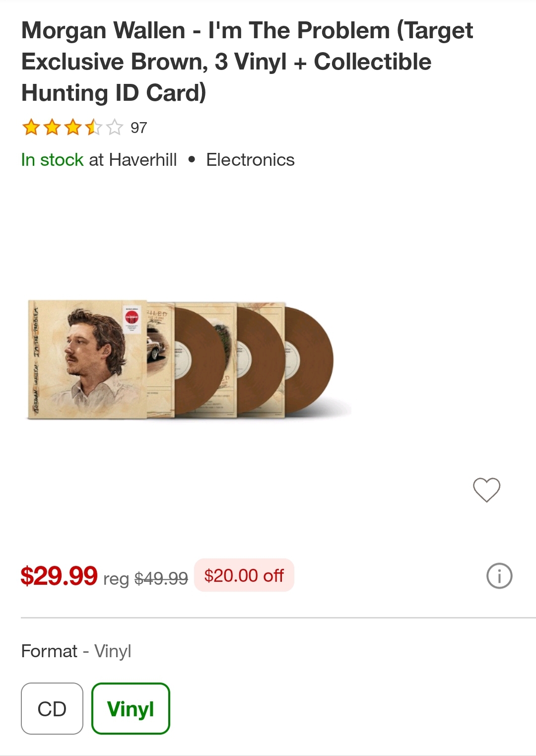The width and height of the screenshot is (536, 756).
Task: Tap the rightmost brown vinyl disc
Action: [313, 361]
